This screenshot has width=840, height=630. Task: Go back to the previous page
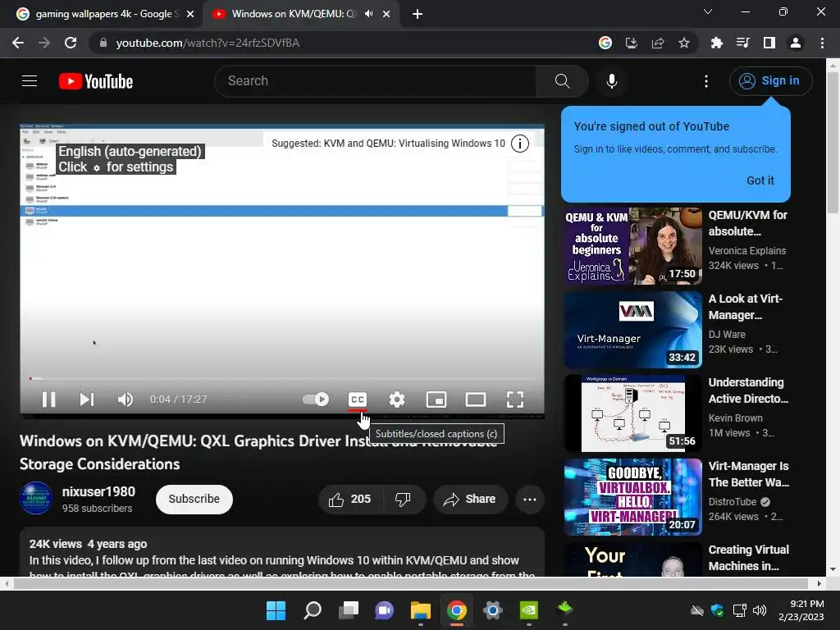pos(18,43)
